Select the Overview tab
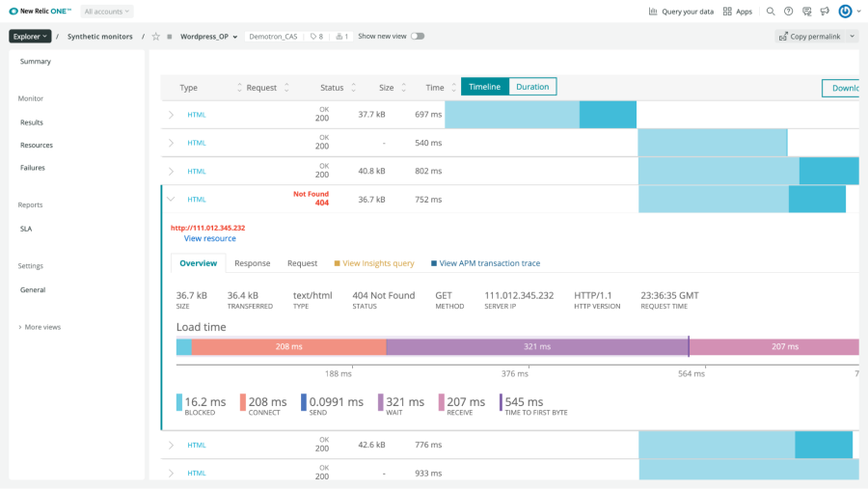Screen dimensions: 868x489 coord(198,263)
